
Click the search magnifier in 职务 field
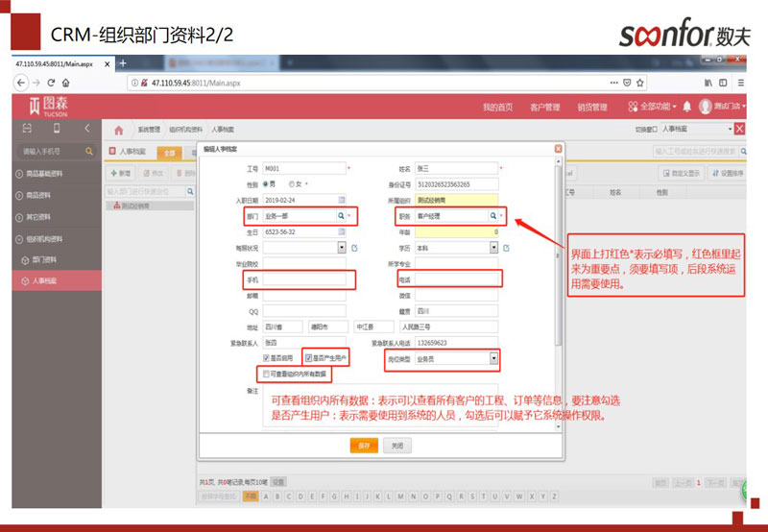pyautogui.click(x=492, y=217)
